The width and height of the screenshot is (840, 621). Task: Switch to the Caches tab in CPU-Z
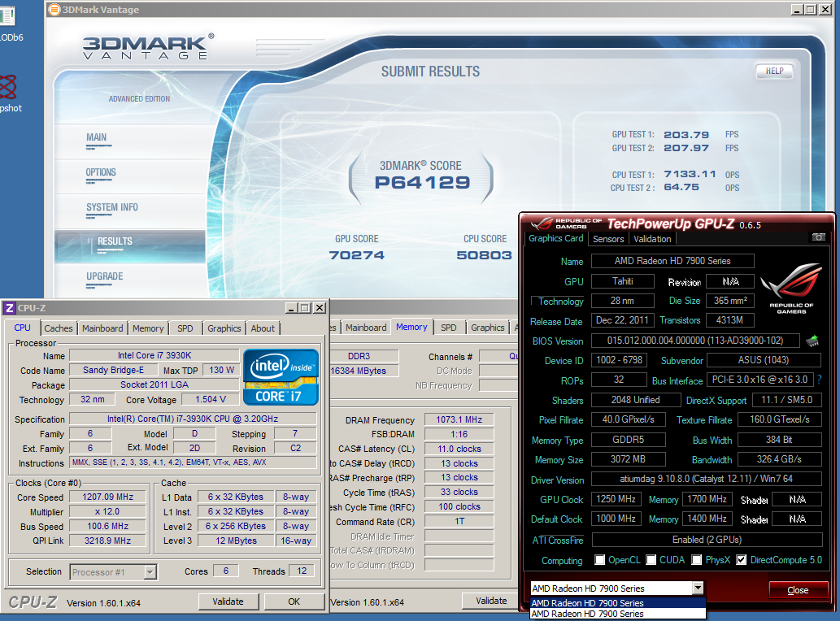59,328
